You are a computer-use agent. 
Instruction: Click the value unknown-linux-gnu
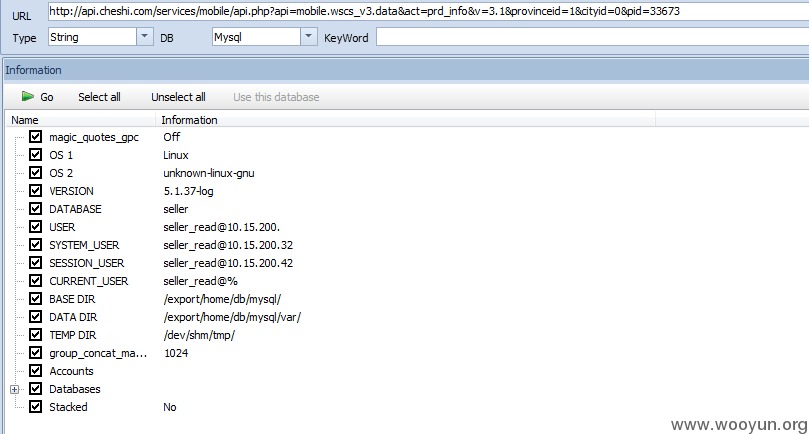coord(208,173)
